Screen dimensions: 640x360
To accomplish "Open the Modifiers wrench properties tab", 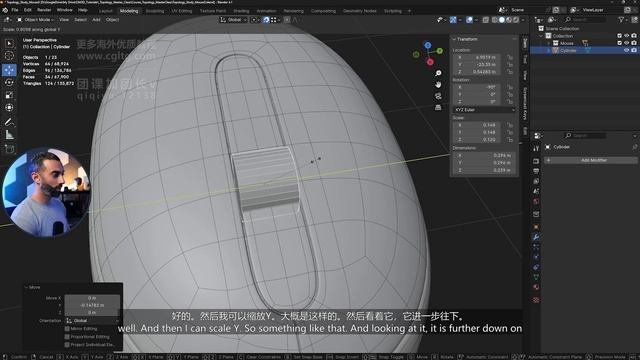I will 536,237.
